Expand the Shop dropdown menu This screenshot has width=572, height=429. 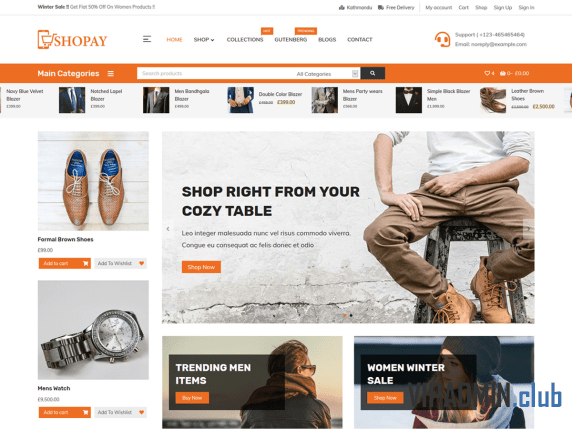pos(204,39)
